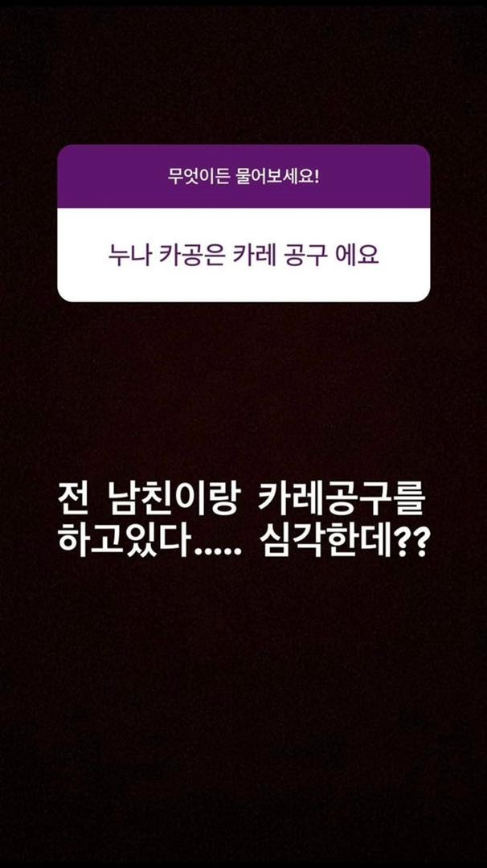487x868 pixels.
Task: Click '에요' at the end of the sticker text
Action: click(359, 256)
